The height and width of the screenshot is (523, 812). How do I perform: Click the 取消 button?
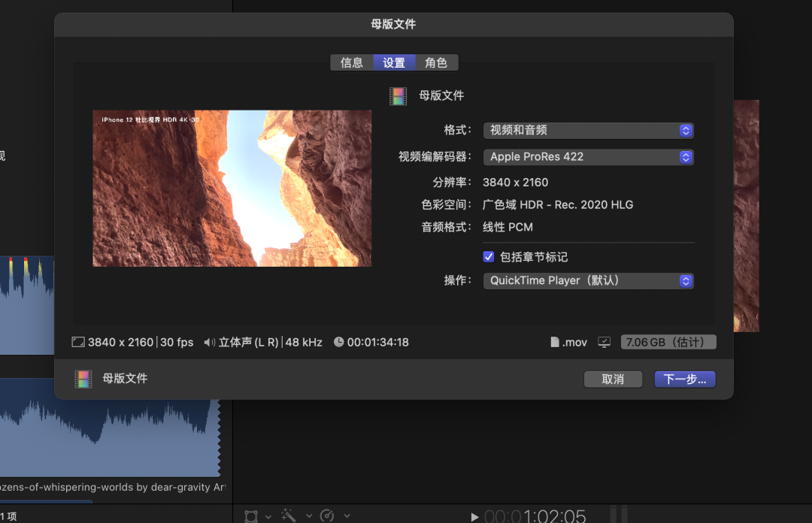[613, 379]
